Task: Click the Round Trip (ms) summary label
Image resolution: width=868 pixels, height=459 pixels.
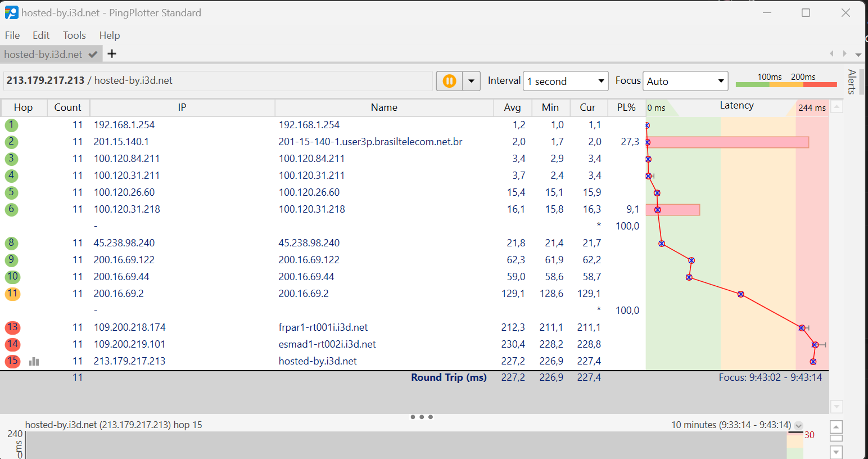Action: pyautogui.click(x=449, y=377)
